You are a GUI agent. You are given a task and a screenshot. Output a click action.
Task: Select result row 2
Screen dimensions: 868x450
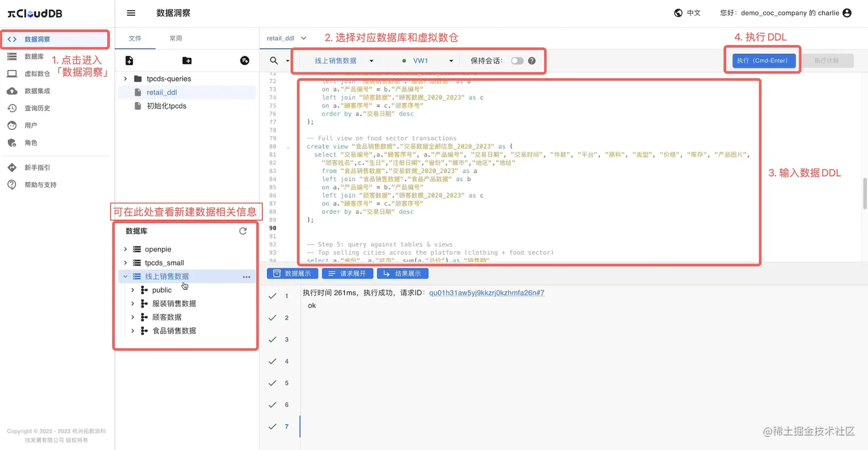click(280, 318)
